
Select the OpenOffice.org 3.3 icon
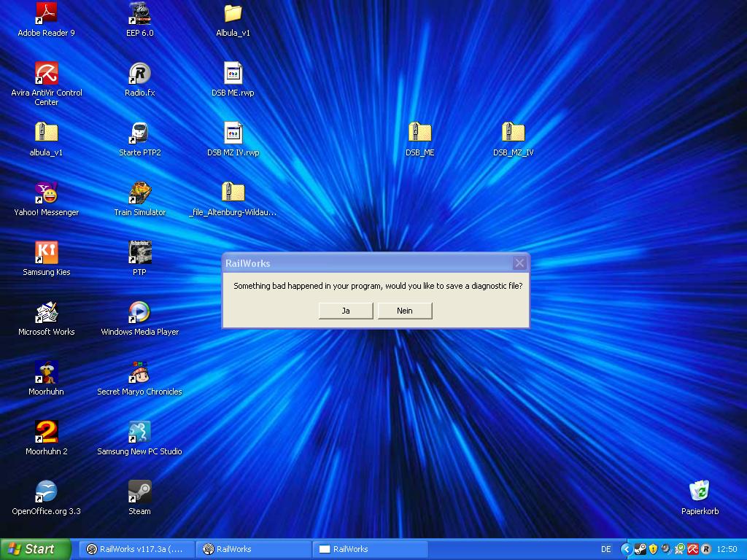46,498
